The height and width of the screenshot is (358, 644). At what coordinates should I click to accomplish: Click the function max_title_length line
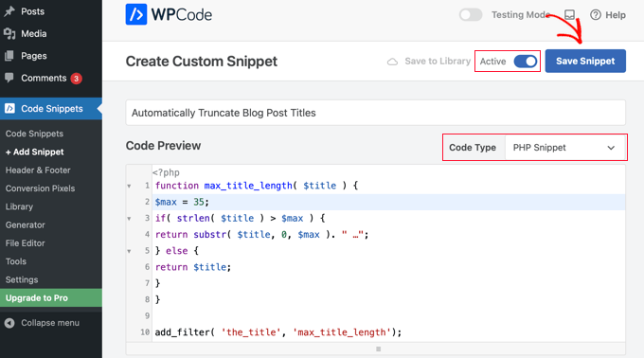(257, 186)
